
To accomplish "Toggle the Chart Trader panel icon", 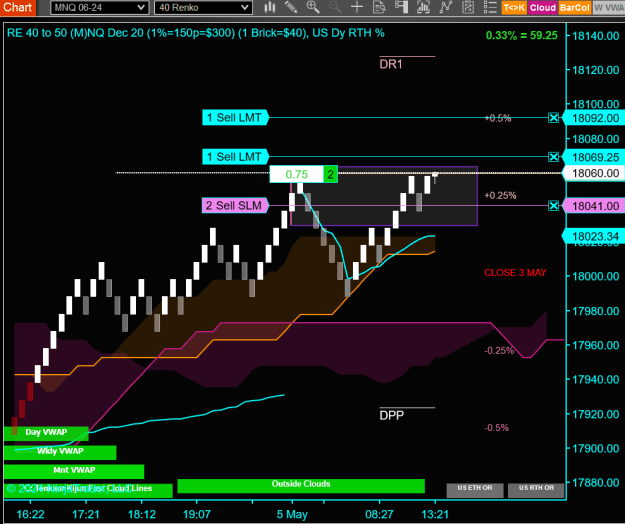I will pyautogui.click(x=401, y=7).
